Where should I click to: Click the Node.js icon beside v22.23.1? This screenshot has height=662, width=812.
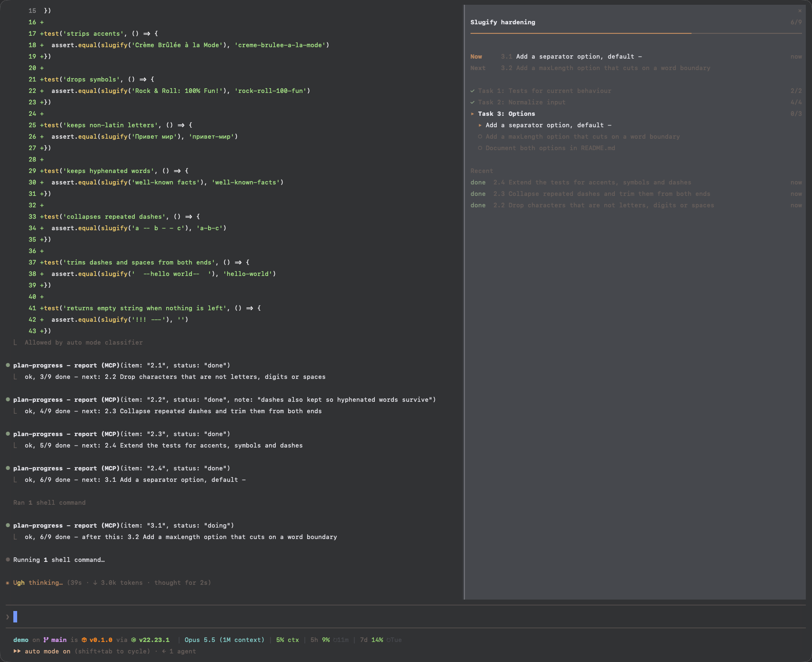pyautogui.click(x=134, y=640)
